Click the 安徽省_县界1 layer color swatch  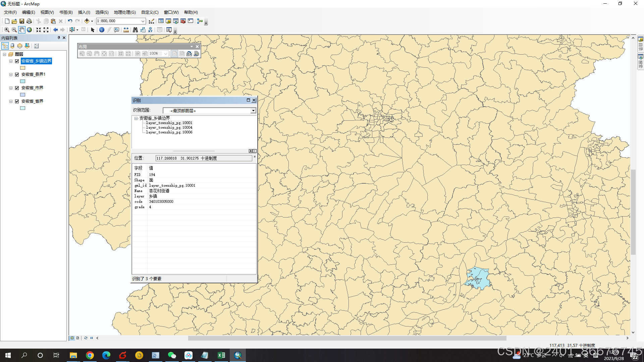click(23, 81)
